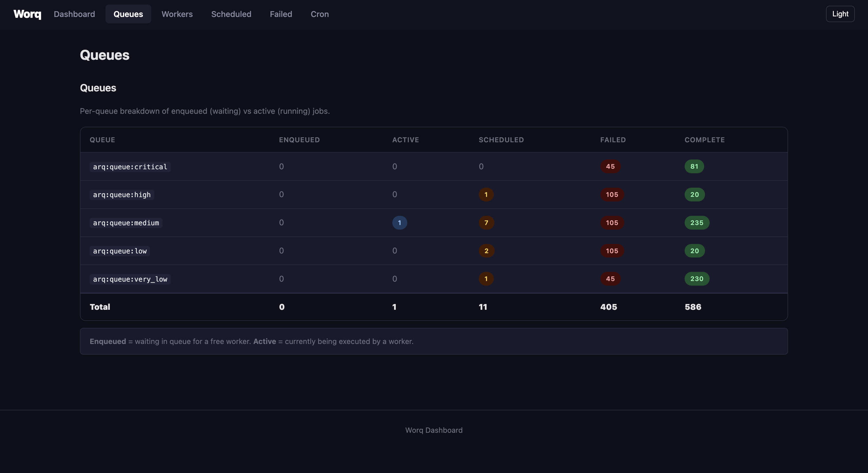Viewport: 868px width, 473px height.
Task: Click total enqueued value 0
Action: click(282, 307)
